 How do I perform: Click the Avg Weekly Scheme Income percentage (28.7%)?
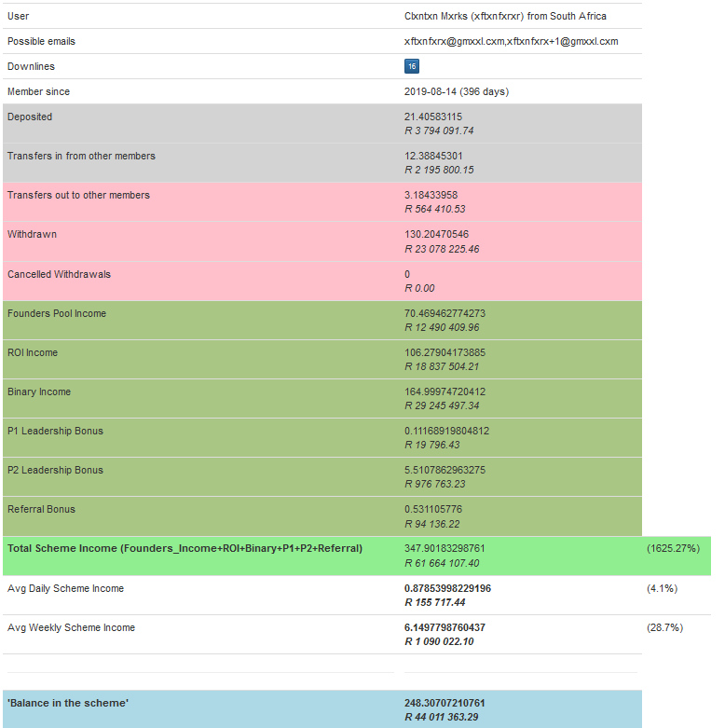tap(664, 627)
